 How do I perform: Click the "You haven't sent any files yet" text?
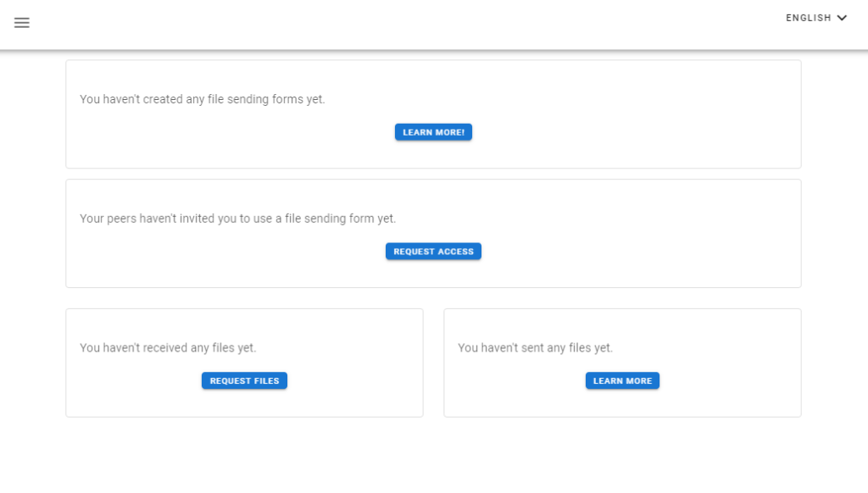click(x=535, y=348)
